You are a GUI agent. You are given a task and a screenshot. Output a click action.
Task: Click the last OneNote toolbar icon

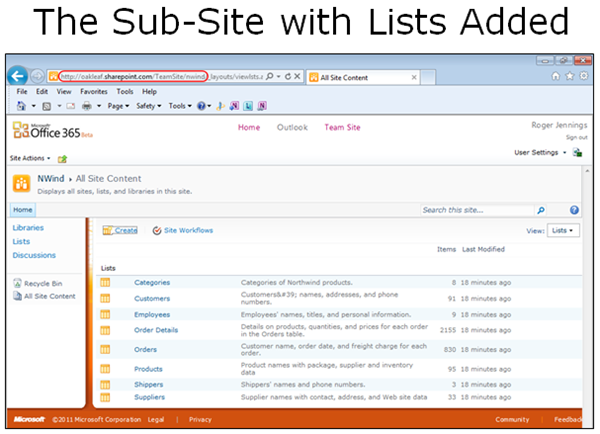click(262, 106)
